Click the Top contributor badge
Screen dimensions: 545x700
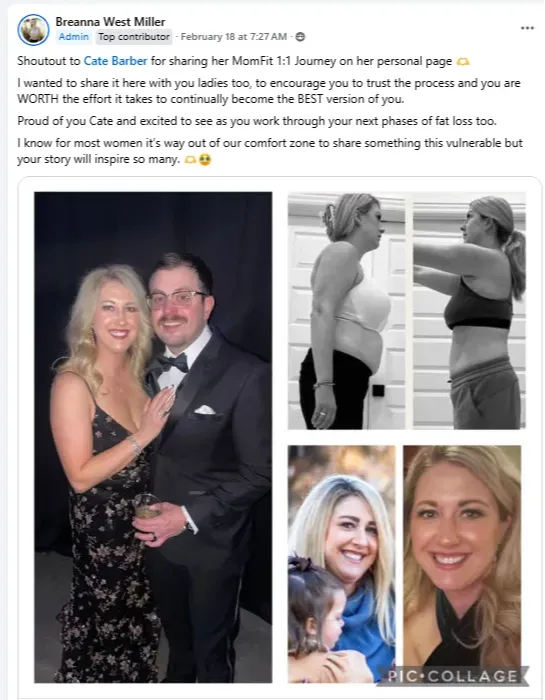coord(134,37)
